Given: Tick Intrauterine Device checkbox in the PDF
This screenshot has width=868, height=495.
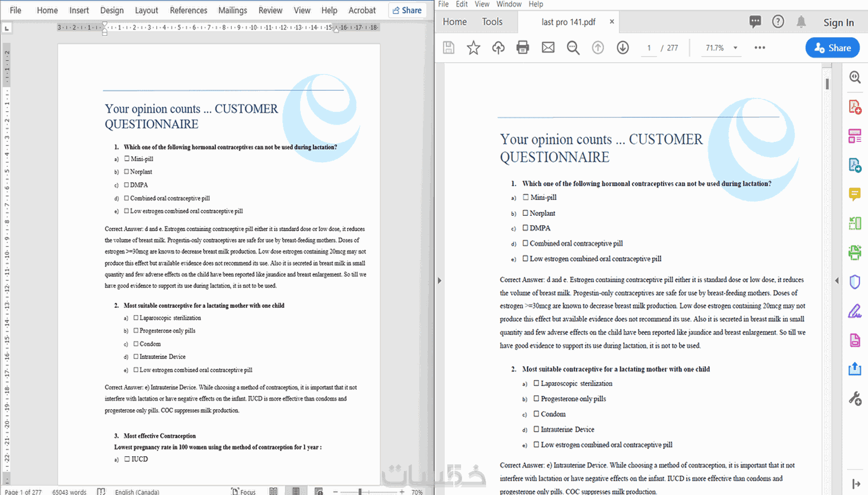Looking at the screenshot, I should (537, 429).
